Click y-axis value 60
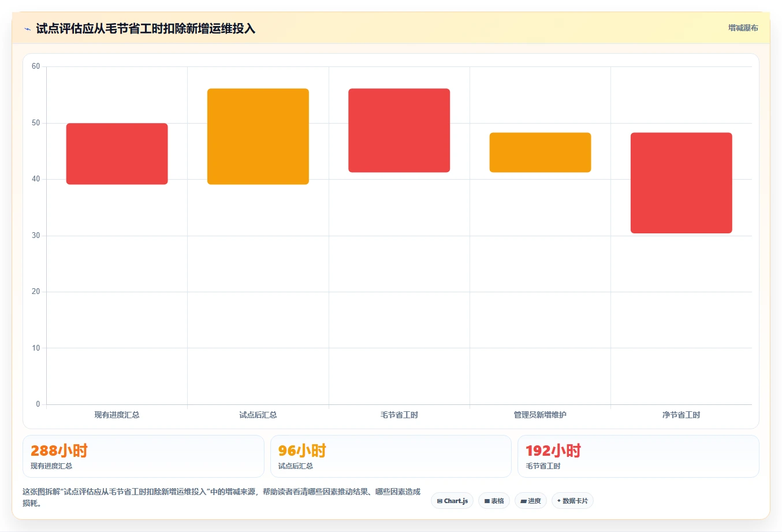Viewport: 782px width, 532px height. tap(36, 66)
